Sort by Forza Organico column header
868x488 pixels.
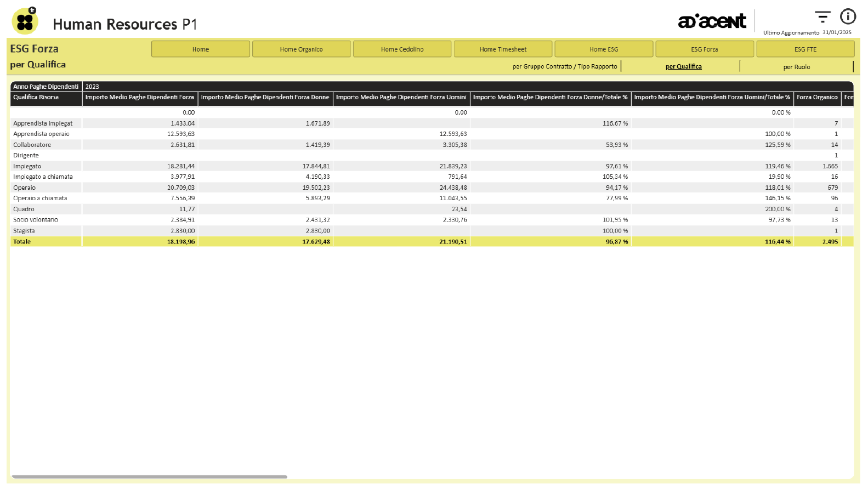[x=816, y=98]
